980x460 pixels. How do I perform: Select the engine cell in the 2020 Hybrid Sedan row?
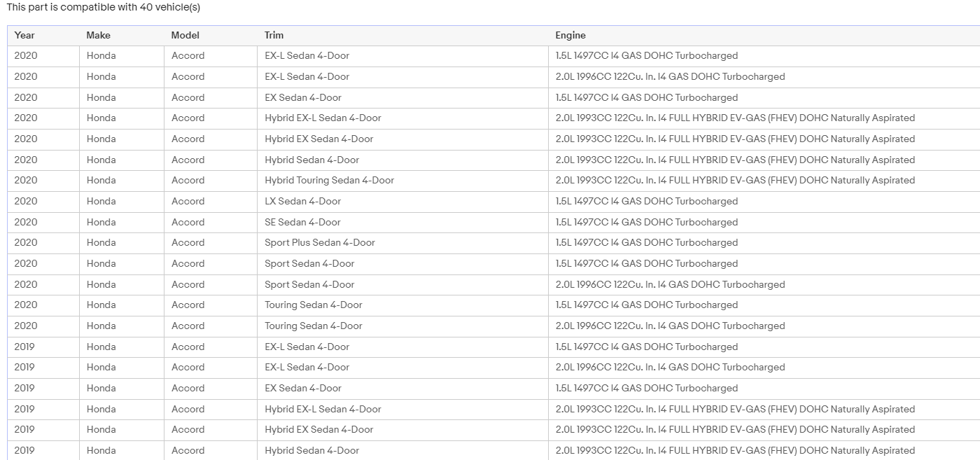tap(764, 160)
